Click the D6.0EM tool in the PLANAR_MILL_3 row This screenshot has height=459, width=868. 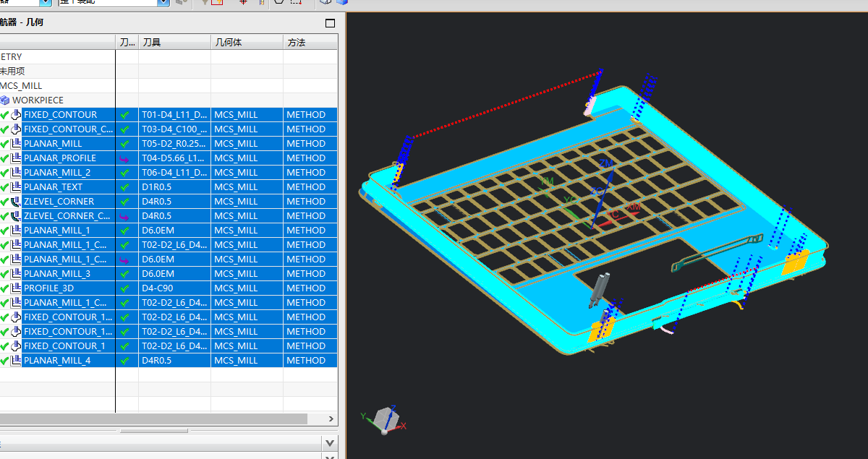click(x=174, y=274)
